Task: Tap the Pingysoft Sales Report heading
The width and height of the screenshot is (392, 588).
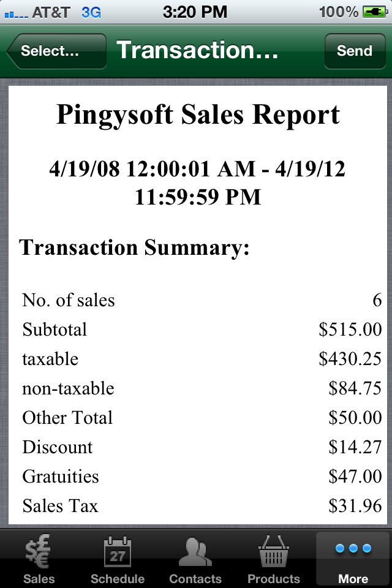Action: point(198,114)
